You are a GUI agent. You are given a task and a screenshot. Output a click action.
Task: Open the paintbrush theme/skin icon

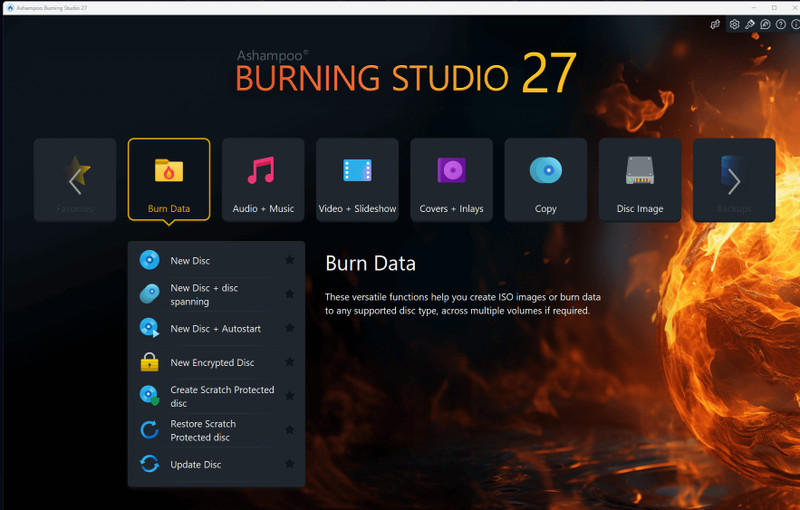coord(749,24)
